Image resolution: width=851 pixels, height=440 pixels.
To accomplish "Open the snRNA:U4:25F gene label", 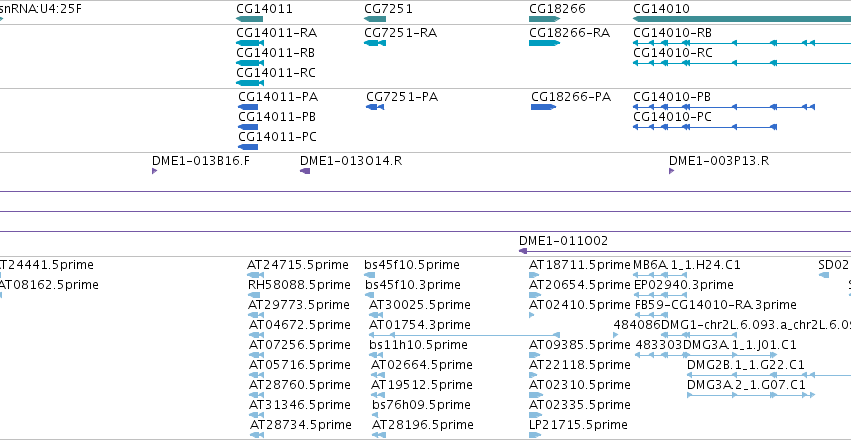I will [x=41, y=9].
